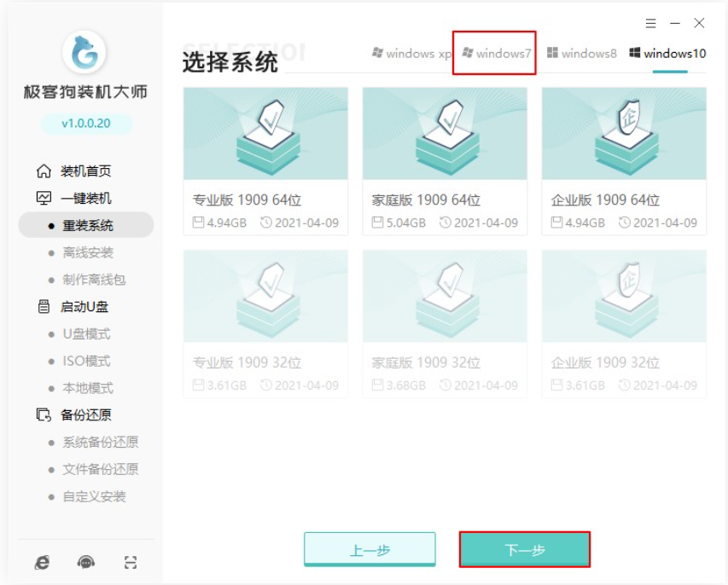728x585 pixels.
Task: Minimize the installer window
Action: pos(675,23)
